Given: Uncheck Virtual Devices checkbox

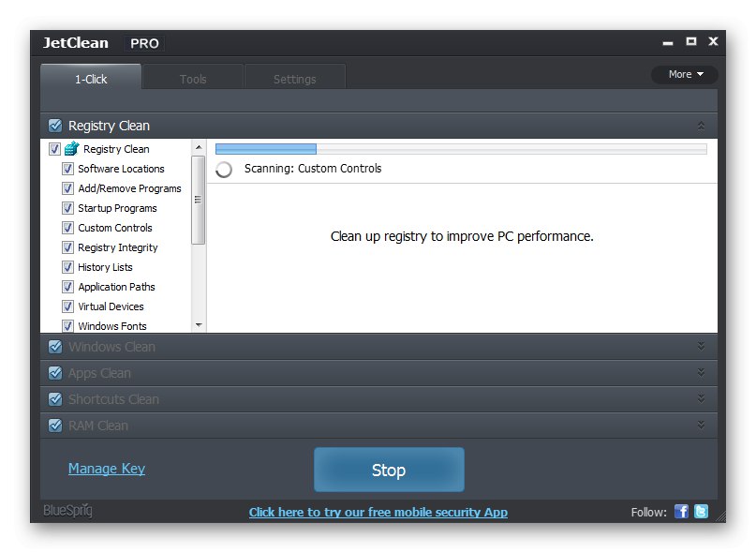Looking at the screenshot, I should 67,306.
